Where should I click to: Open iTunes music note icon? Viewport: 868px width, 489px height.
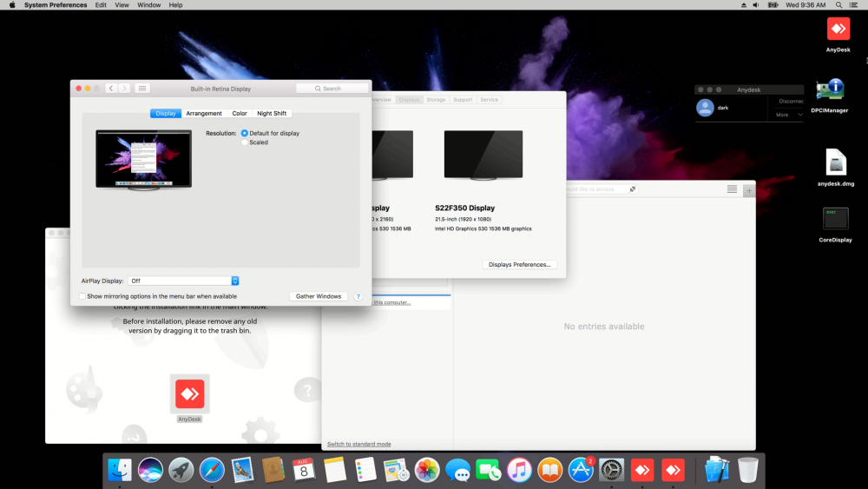519,470
